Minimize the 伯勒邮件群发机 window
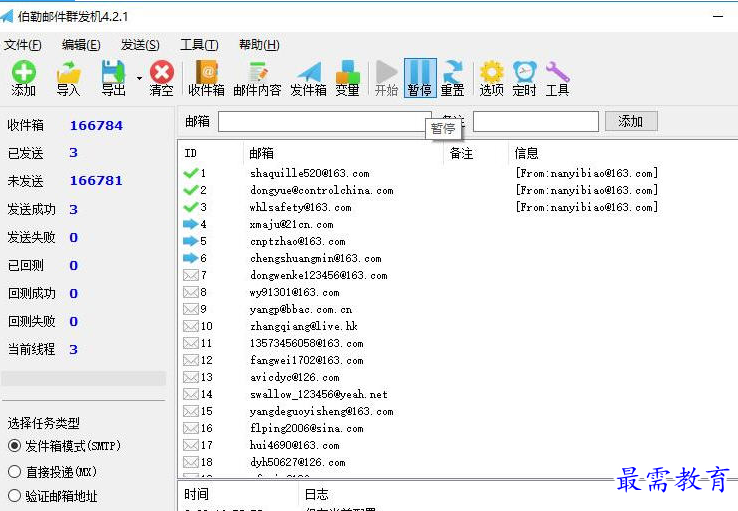Screen dimensions: 738x511 718,16
